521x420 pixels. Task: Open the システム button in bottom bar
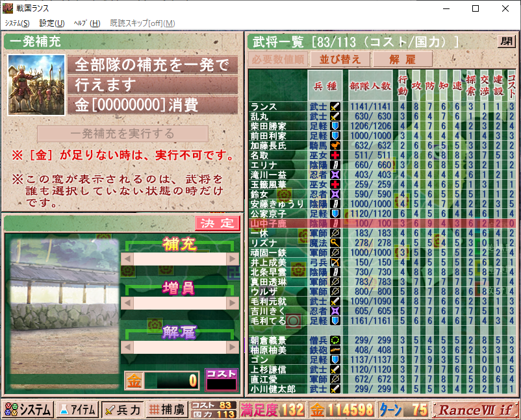[x=28, y=410]
